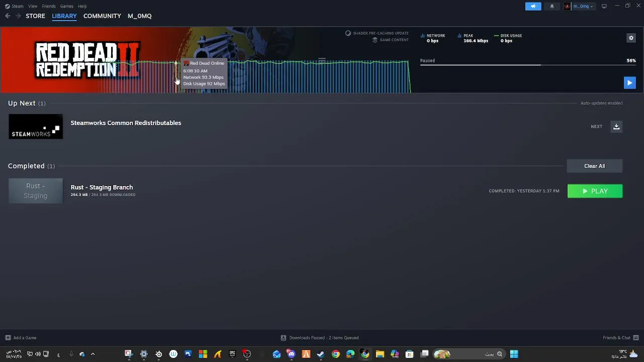
Task: Open Microsoft Edge from taskbar
Action: click(350, 354)
